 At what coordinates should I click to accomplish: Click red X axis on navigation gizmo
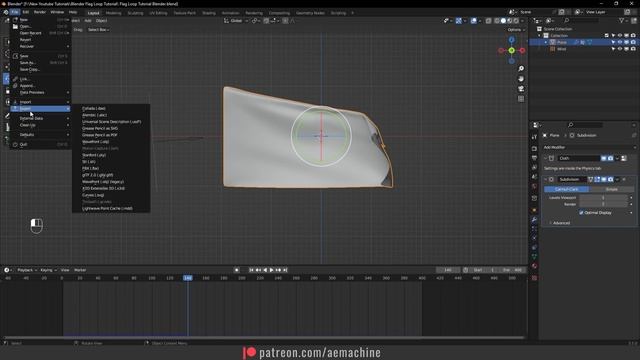522,50
